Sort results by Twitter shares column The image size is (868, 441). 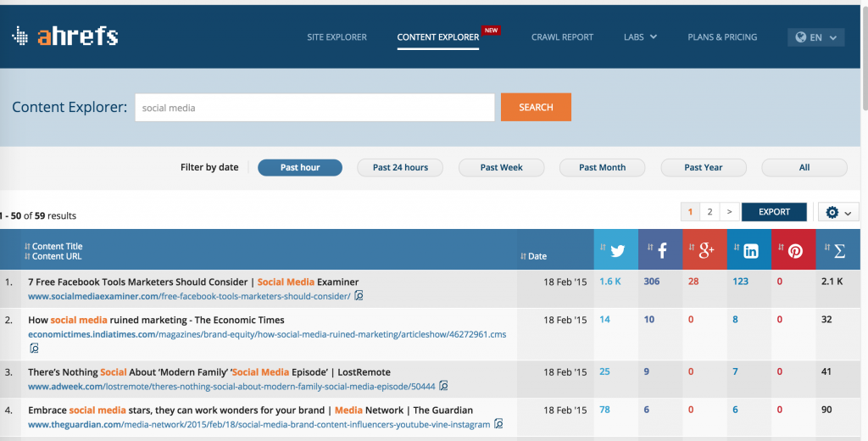615,251
